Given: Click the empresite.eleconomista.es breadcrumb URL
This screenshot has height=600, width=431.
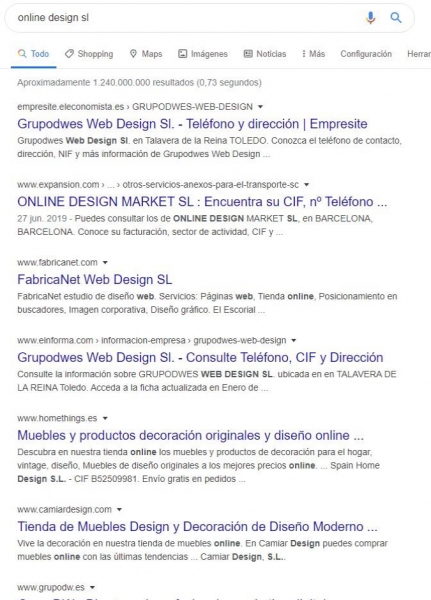Looking at the screenshot, I should 135,107.
